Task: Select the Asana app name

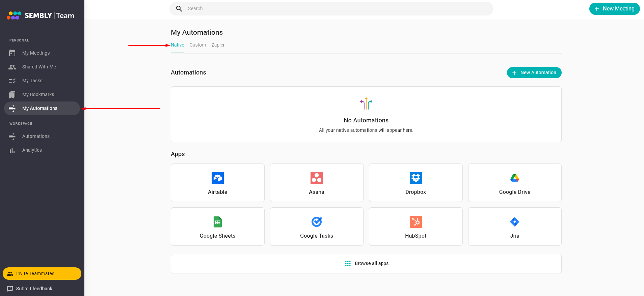Action: coord(317,192)
